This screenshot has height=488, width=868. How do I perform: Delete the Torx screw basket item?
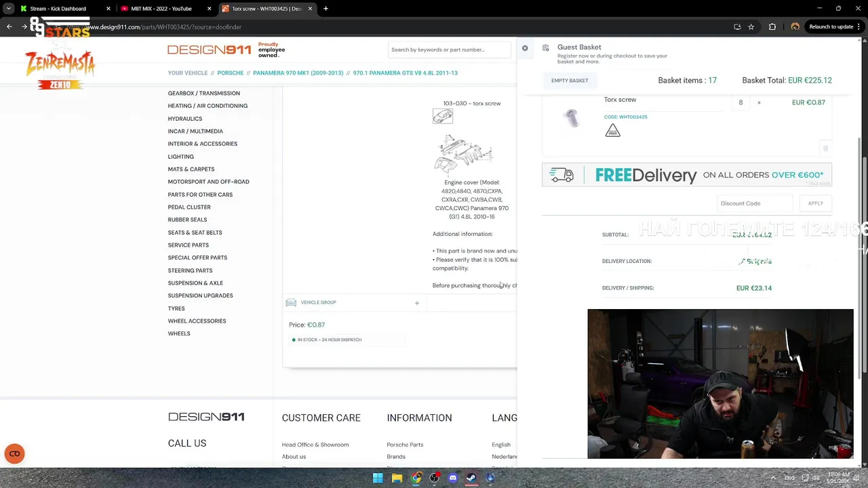(x=825, y=148)
